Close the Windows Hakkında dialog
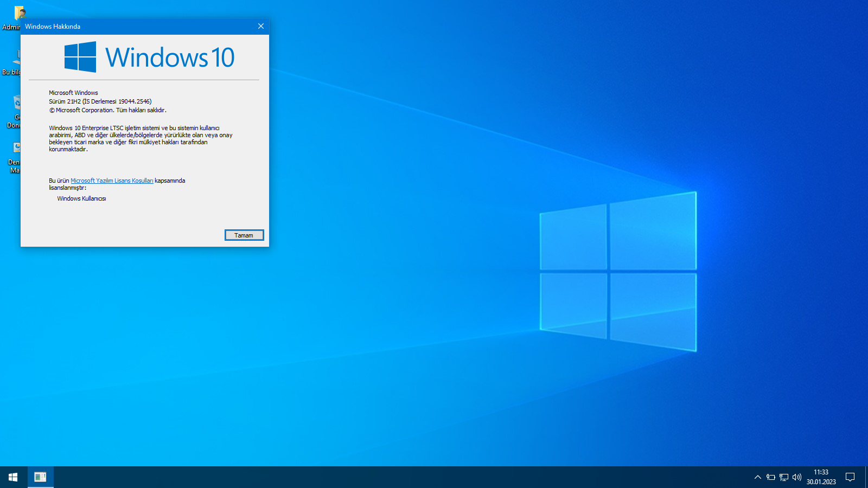Image resolution: width=868 pixels, height=488 pixels. coord(260,26)
